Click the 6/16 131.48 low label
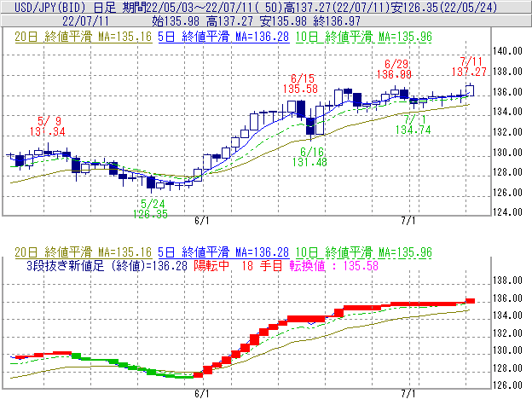532x405 pixels. [x=309, y=157]
